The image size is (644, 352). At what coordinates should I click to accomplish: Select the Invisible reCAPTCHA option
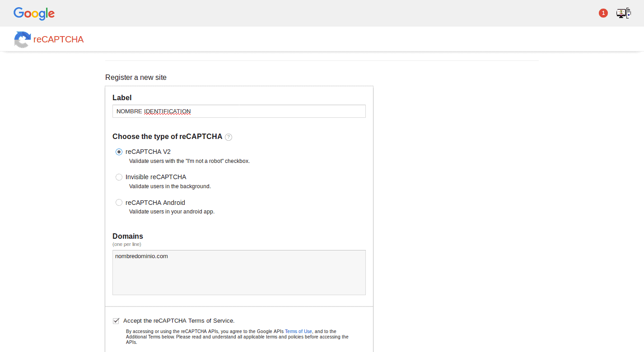click(119, 177)
